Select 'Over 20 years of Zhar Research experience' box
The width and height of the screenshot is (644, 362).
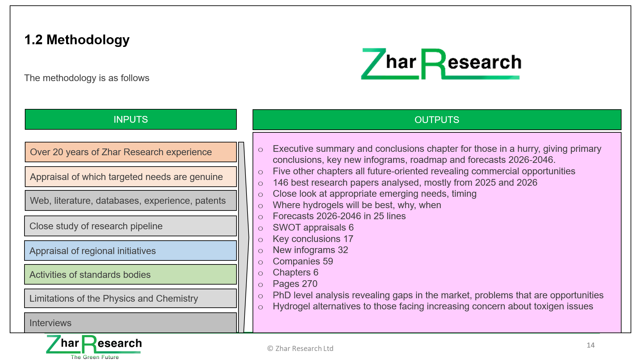(x=130, y=152)
